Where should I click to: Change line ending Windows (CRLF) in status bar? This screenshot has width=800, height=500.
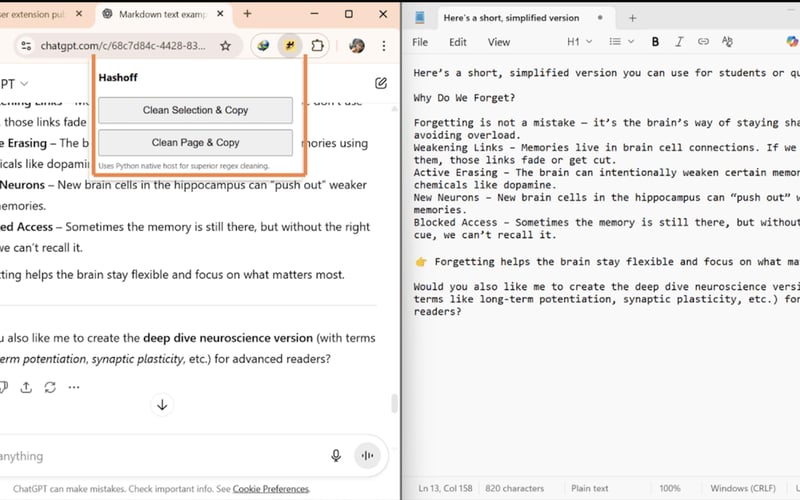pyautogui.click(x=743, y=488)
